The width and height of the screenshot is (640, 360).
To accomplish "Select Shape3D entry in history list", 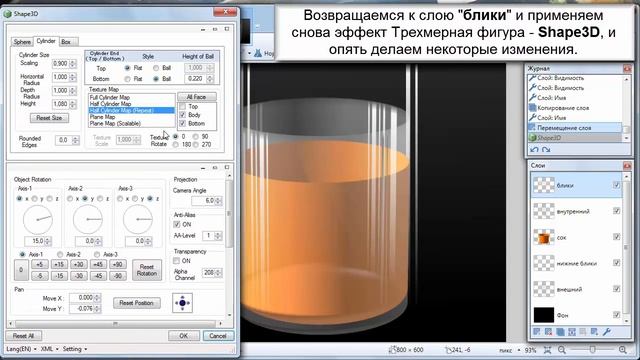I will [575, 138].
